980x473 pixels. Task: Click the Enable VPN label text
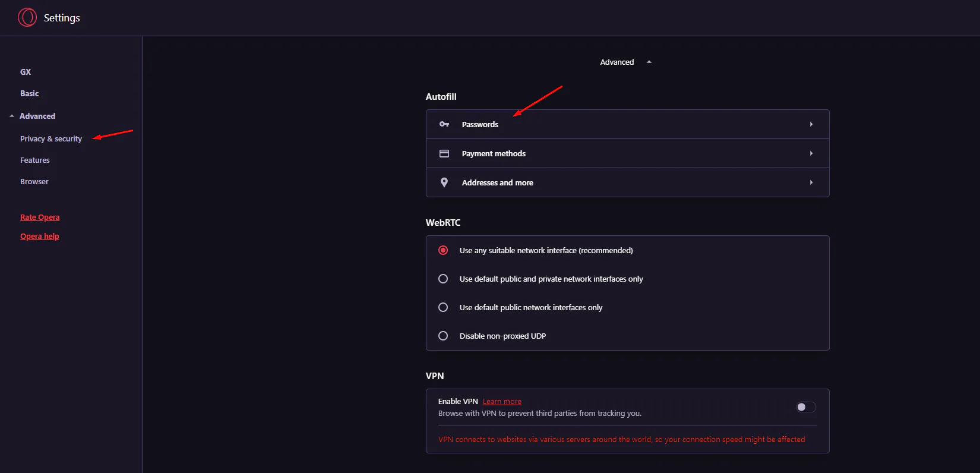tap(458, 401)
